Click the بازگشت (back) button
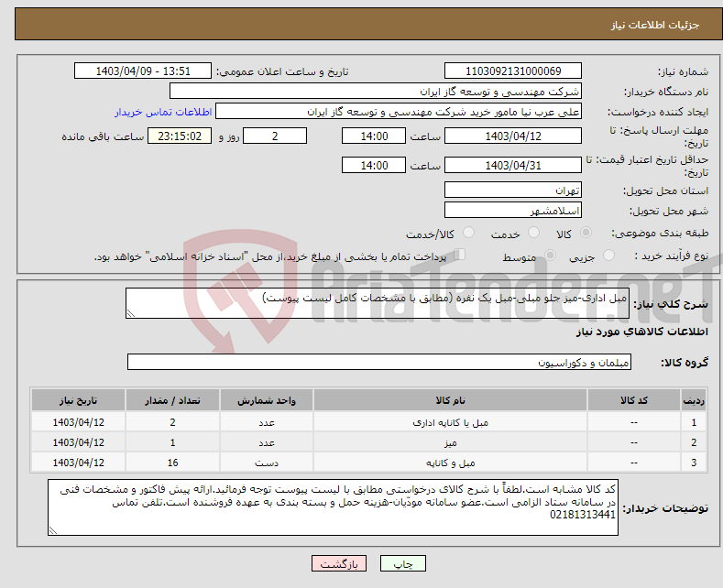Viewport: 723px width, 588px height. tap(339, 563)
